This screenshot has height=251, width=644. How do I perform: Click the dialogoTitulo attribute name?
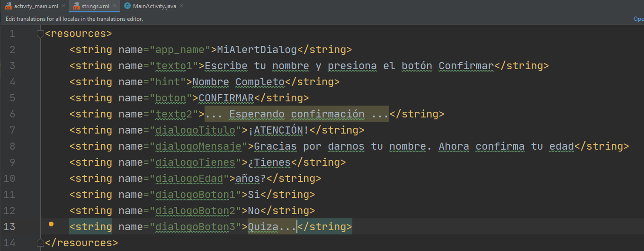click(195, 130)
